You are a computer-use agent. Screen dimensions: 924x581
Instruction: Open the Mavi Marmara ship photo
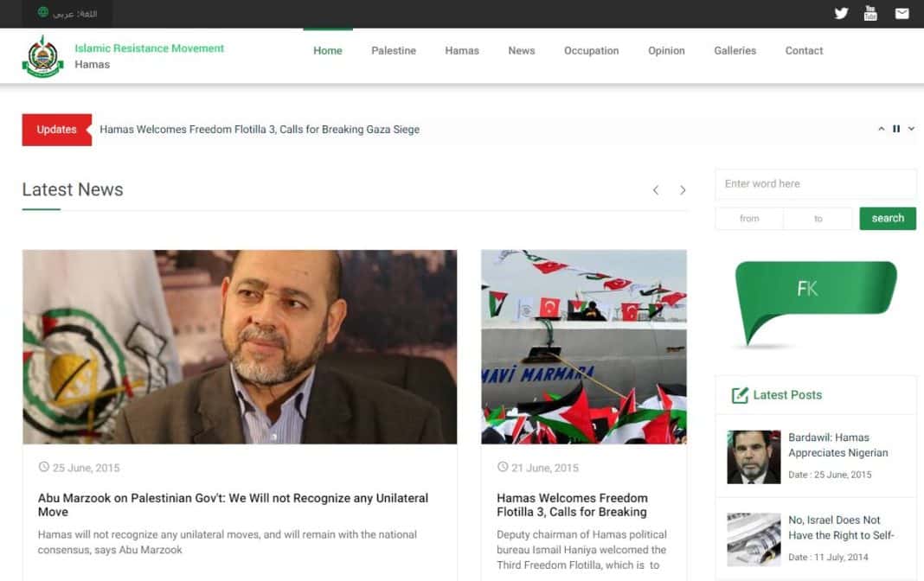[584, 347]
